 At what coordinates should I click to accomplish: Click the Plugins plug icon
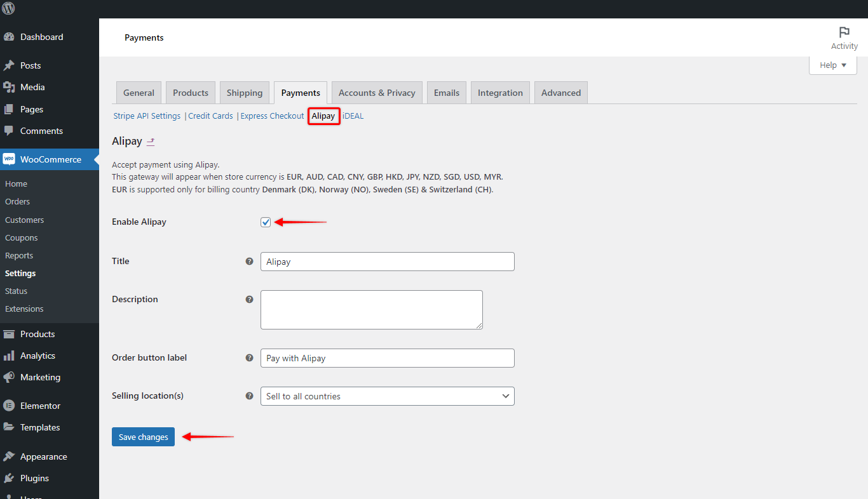tap(9, 478)
